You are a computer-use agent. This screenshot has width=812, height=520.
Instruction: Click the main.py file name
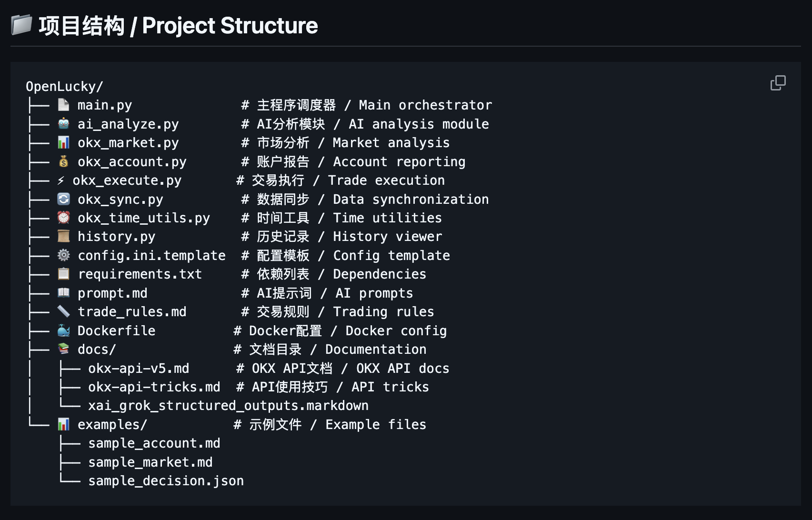point(105,105)
